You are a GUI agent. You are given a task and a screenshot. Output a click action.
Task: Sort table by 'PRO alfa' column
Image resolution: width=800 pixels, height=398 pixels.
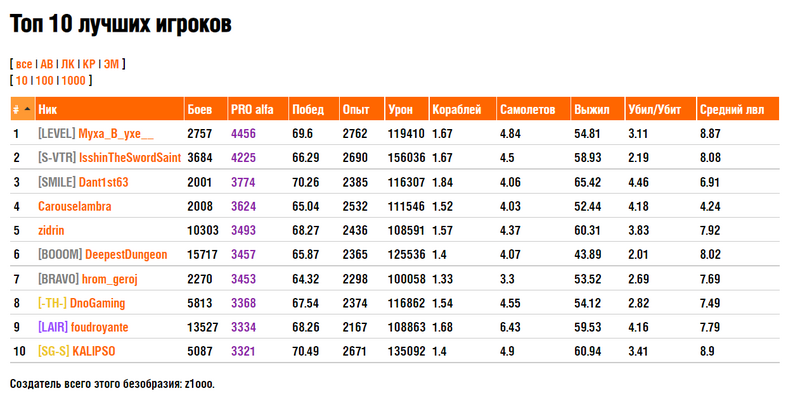(x=252, y=110)
